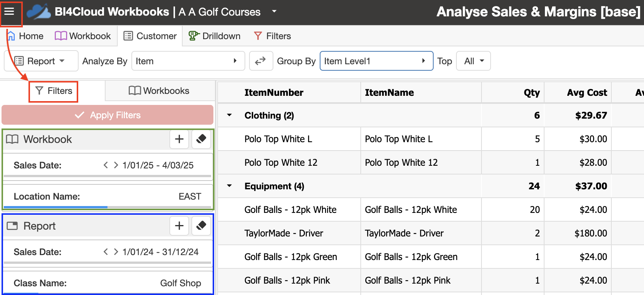Step Workbook Sales Date to previous period
This screenshot has width=644, height=295.
(x=106, y=165)
